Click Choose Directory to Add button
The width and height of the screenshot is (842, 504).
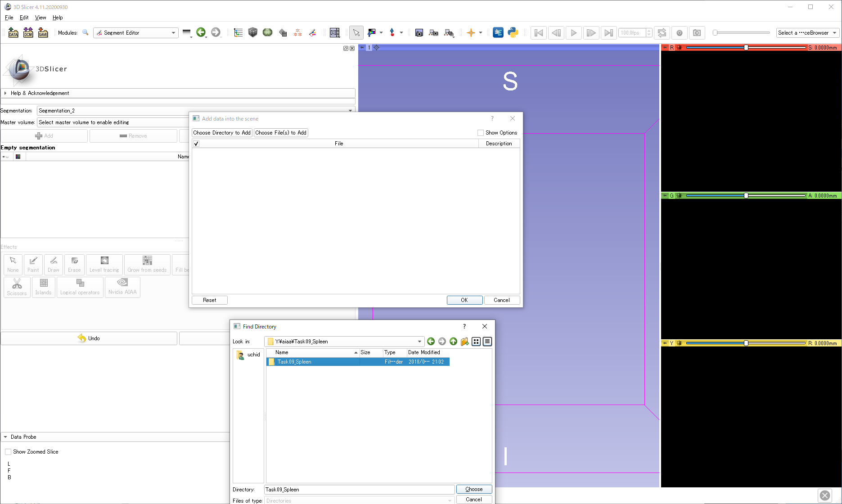point(222,133)
